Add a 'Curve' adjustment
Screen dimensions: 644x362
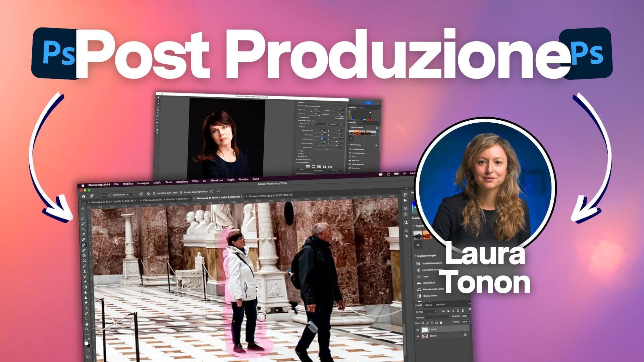pyautogui.click(x=423, y=277)
